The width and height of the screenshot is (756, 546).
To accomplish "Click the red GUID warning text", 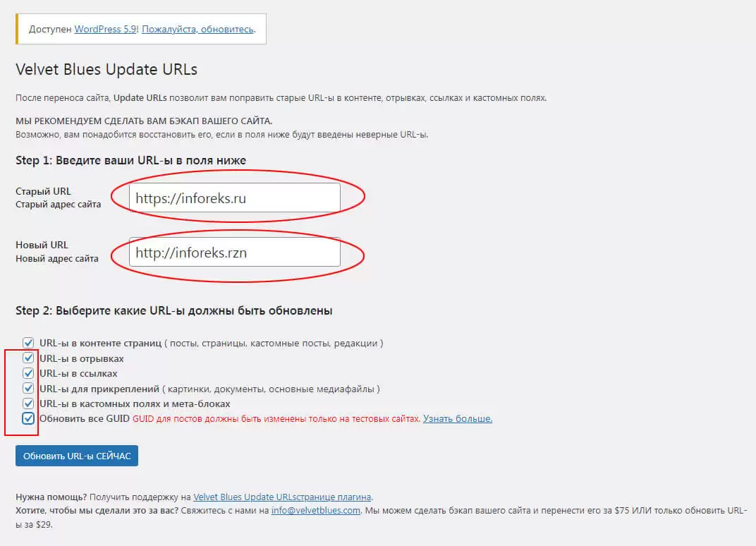I will (276, 419).
